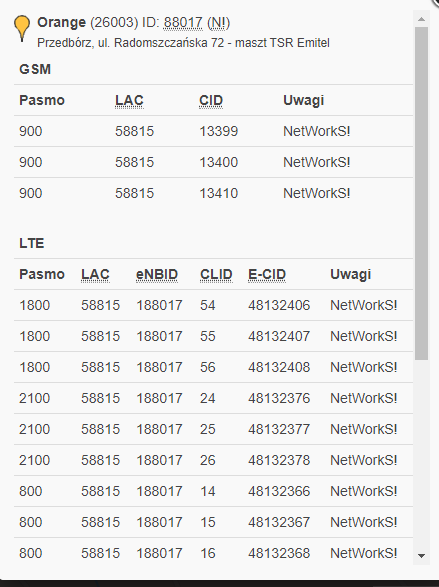Select E-CID value 48132408

point(279,368)
